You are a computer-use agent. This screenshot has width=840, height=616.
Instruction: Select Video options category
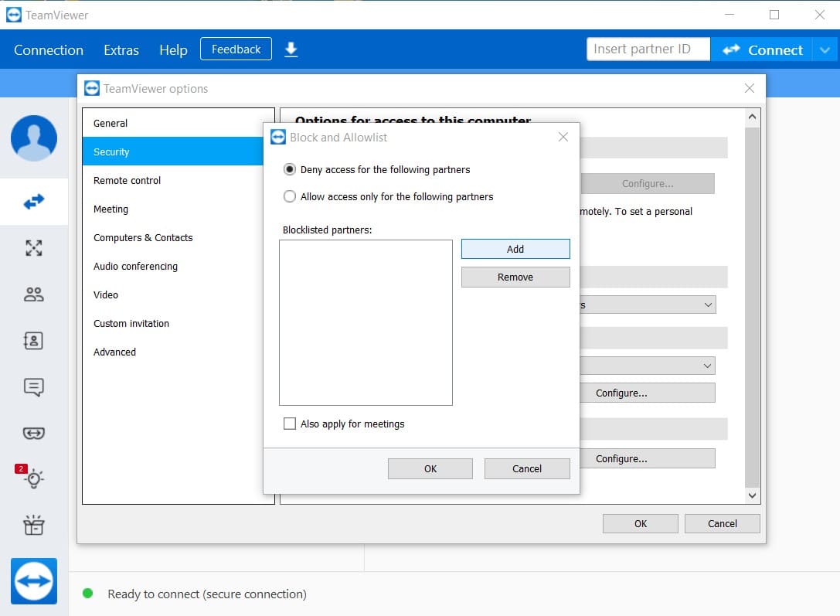[173, 294]
